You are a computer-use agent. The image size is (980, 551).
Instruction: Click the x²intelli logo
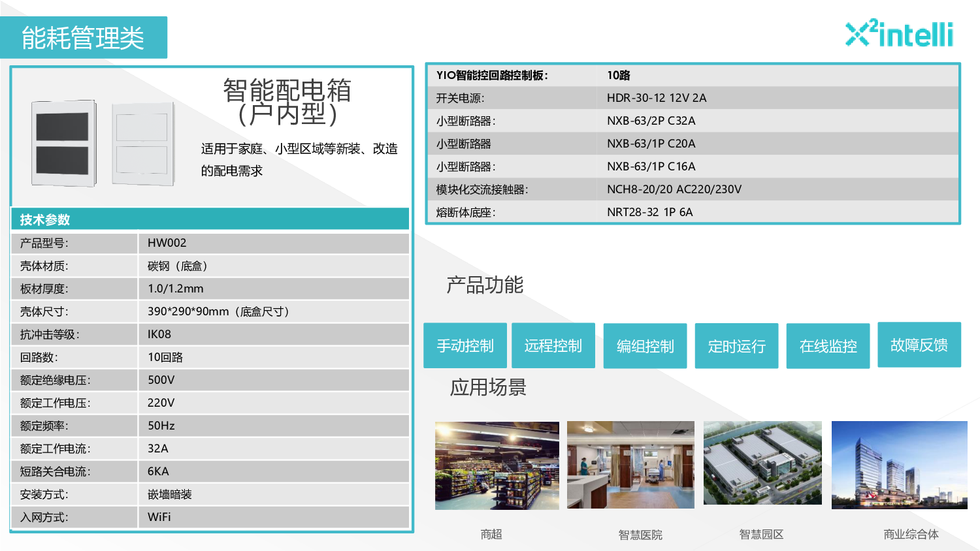[x=899, y=33]
